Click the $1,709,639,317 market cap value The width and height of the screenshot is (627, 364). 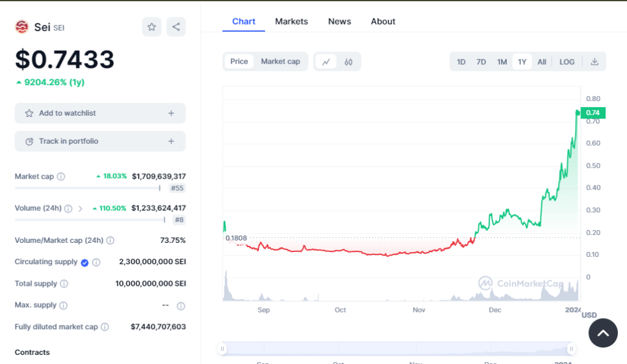[159, 176]
